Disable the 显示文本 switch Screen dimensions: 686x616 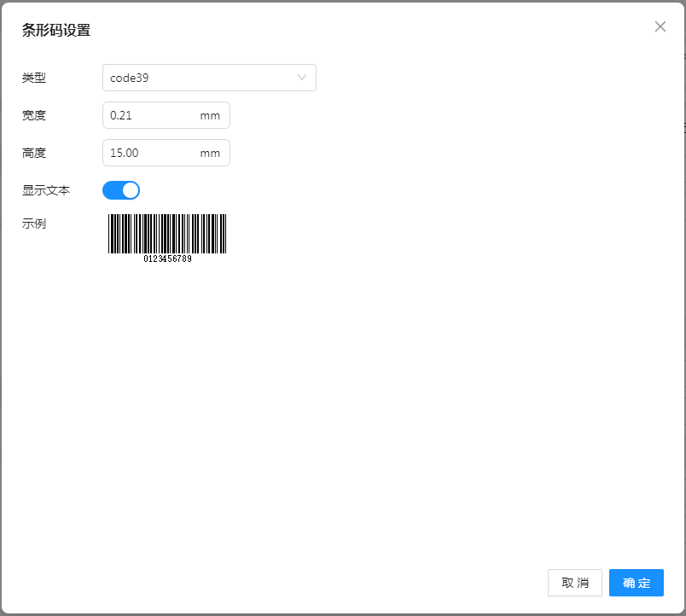point(120,190)
